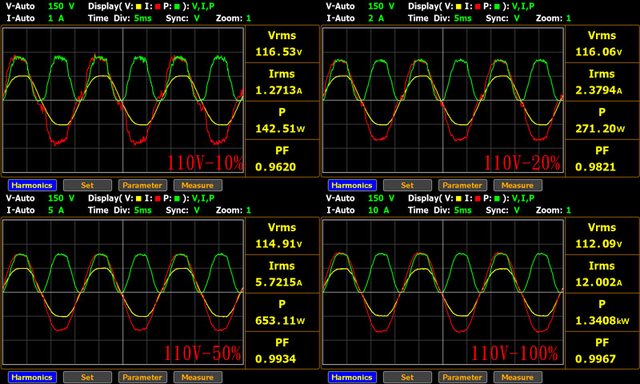This screenshot has height=384, width=640.
Task: Change Sync V setting in 110V-20% panel
Action: click(x=517, y=18)
